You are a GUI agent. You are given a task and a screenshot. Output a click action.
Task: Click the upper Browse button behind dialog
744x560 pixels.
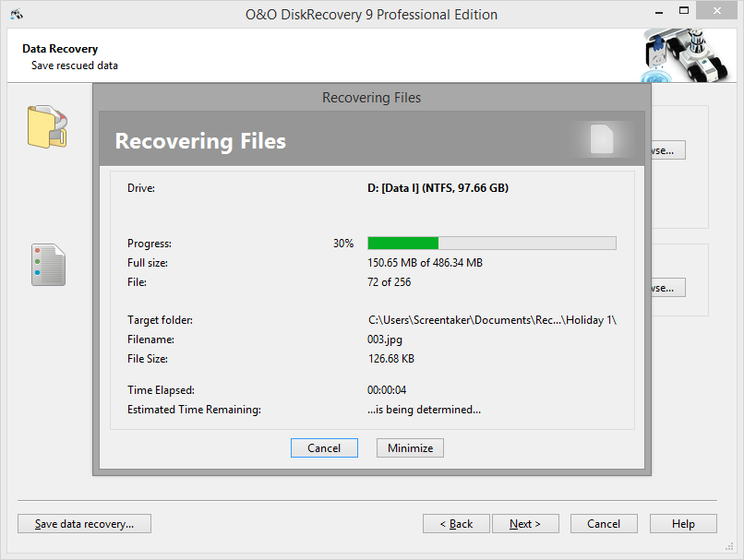click(x=668, y=150)
